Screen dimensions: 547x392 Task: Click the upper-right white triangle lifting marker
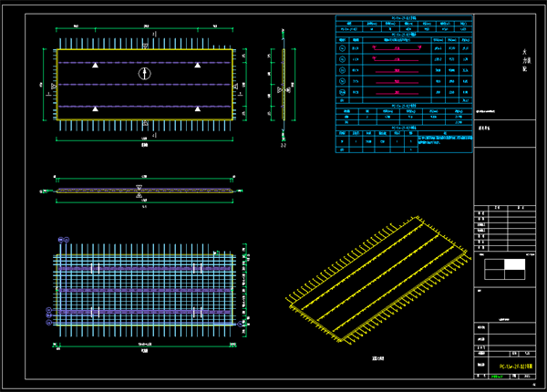pos(198,66)
